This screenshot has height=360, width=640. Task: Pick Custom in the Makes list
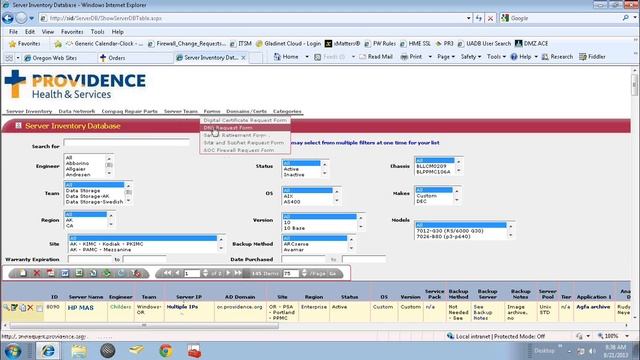427,196
